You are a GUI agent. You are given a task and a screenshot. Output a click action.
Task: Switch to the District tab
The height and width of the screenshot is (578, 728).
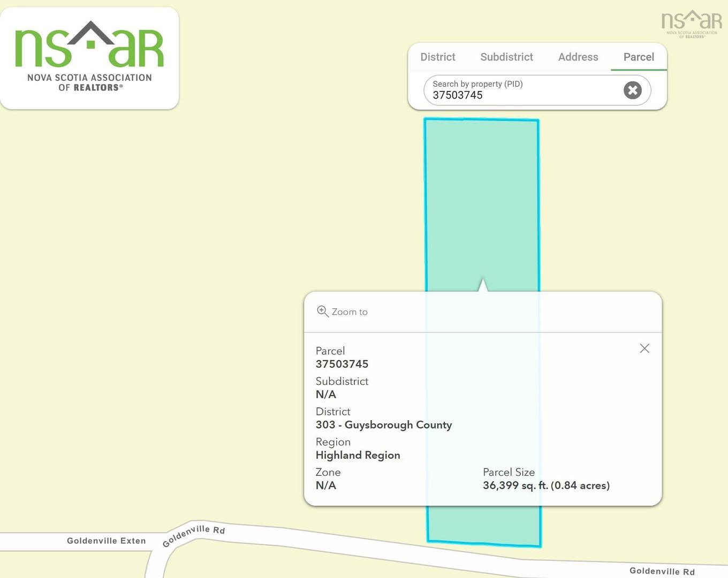click(437, 57)
